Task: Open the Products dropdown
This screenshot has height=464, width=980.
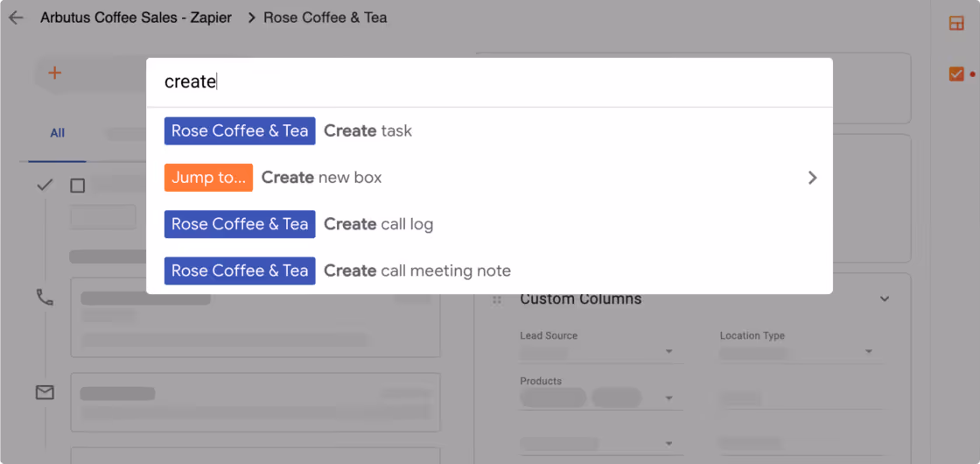Action: [601, 397]
